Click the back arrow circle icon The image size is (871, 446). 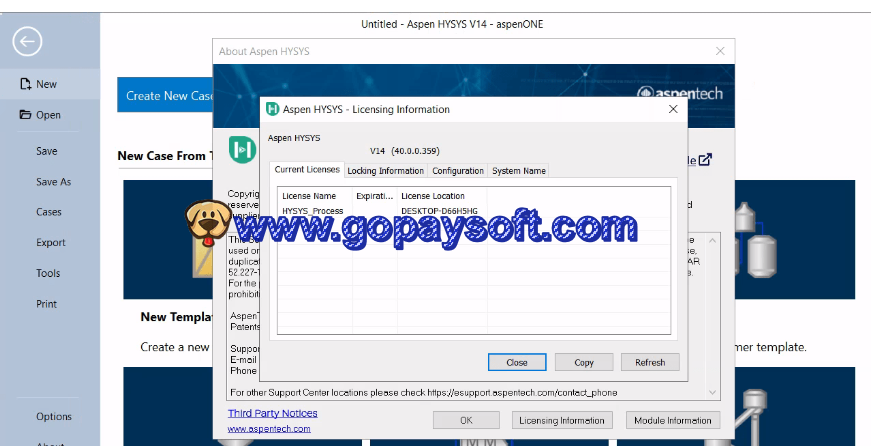point(27,41)
